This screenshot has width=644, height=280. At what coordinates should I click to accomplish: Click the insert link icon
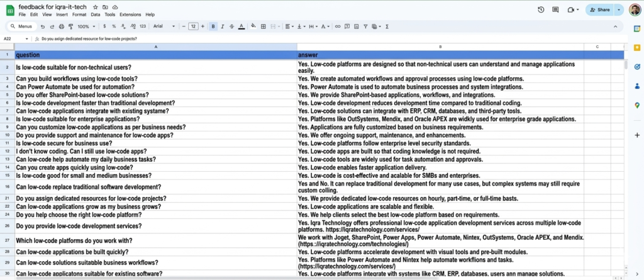[x=338, y=26]
